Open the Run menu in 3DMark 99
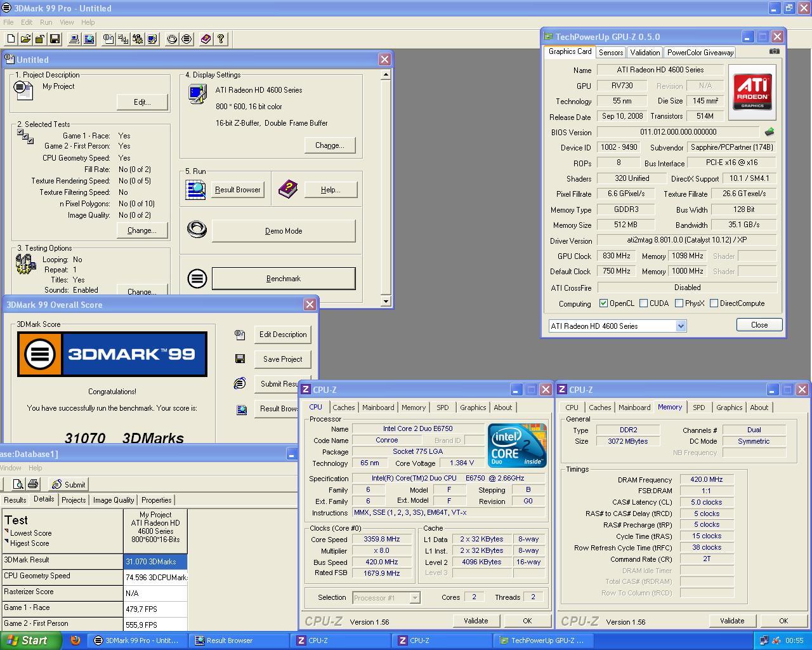 46,22
